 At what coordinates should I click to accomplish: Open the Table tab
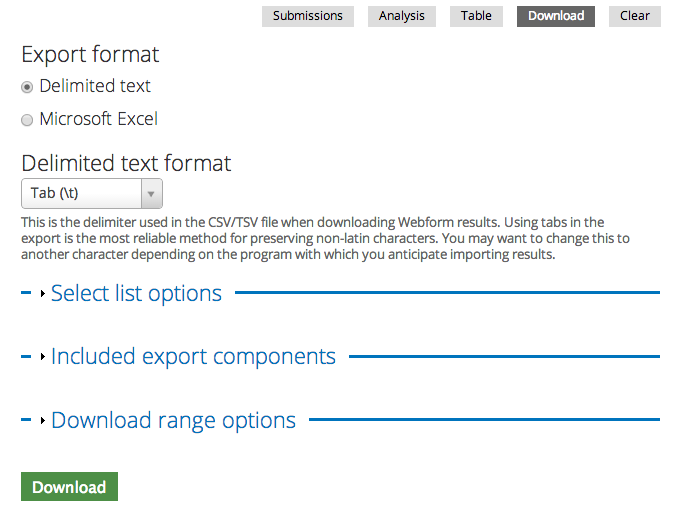(x=476, y=16)
